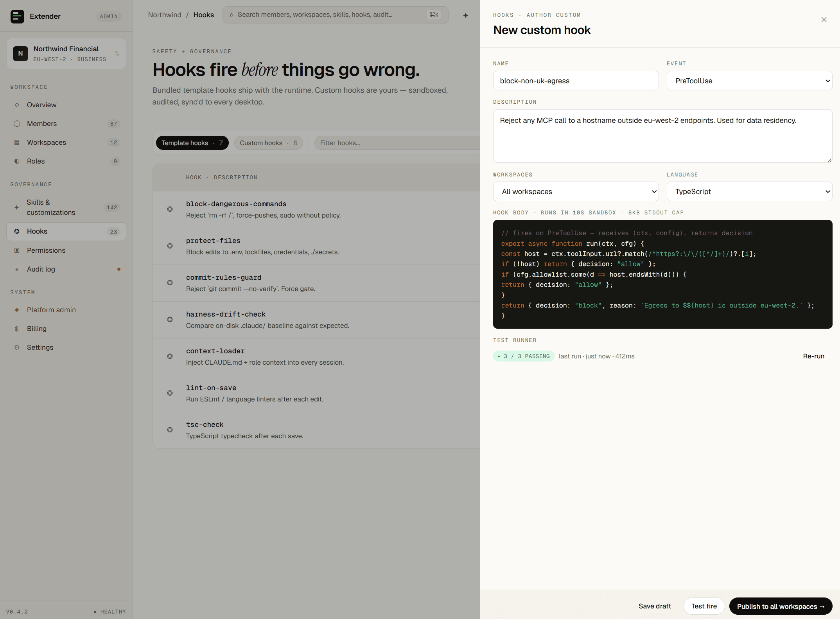Open the Workspaces dropdown showing All workspaces

click(576, 191)
